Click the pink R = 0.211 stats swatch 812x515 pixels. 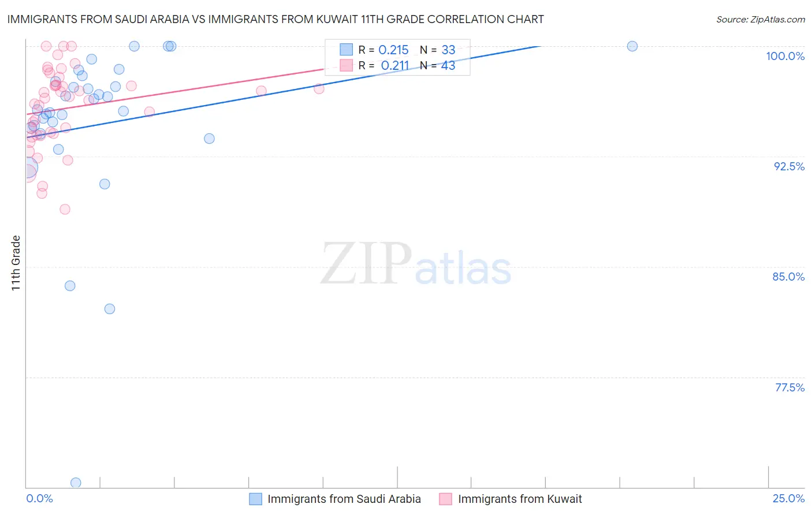346,65
